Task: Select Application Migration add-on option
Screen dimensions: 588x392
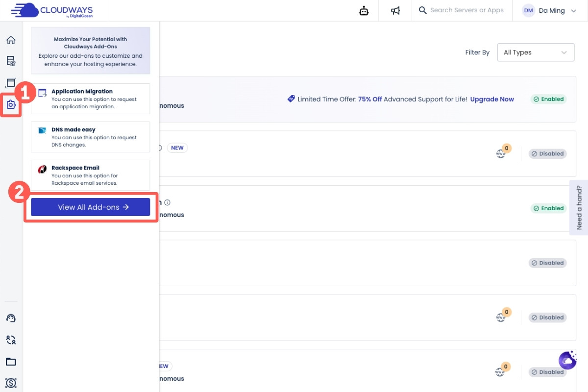Action: pyautogui.click(x=90, y=98)
